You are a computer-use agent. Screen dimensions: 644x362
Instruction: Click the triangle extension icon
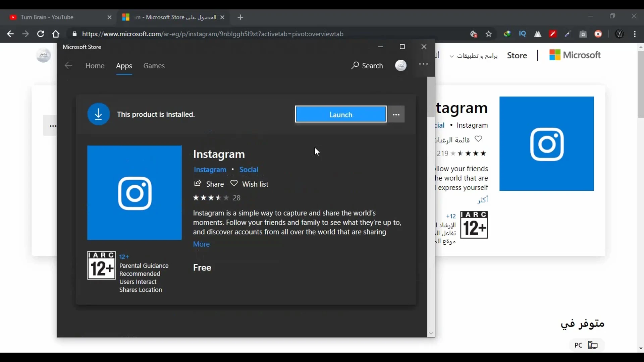tap(538, 34)
